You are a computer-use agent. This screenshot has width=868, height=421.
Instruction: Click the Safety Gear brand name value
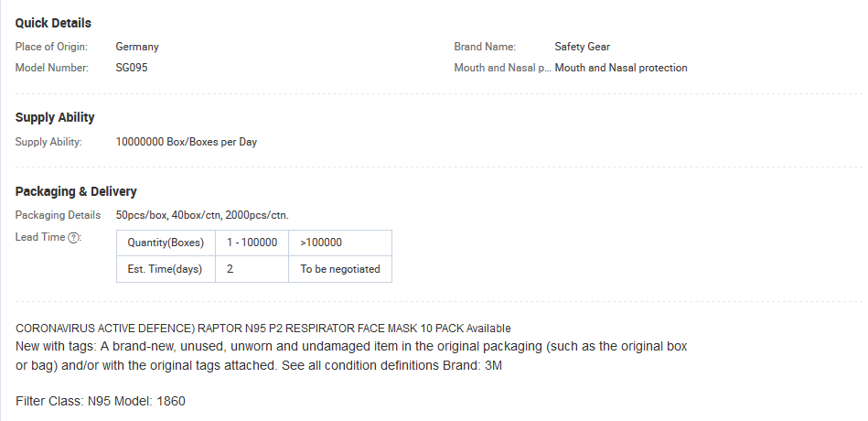pyautogui.click(x=583, y=47)
